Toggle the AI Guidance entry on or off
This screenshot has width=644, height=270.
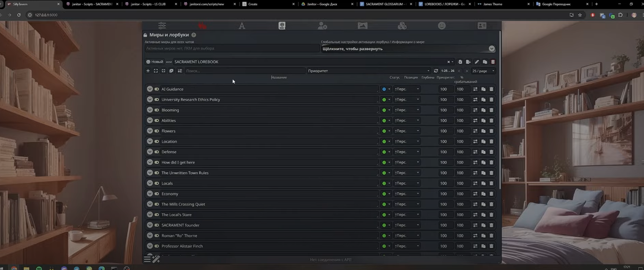[157, 89]
